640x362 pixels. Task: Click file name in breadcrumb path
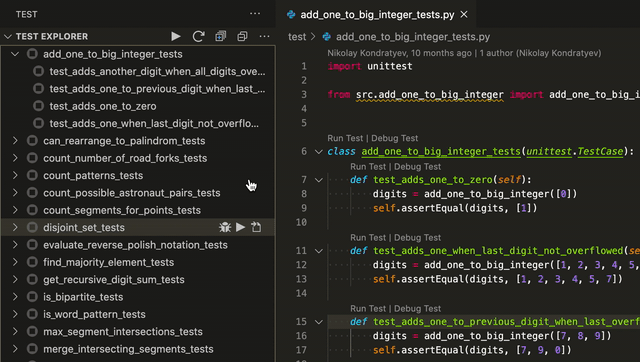tap(413, 37)
